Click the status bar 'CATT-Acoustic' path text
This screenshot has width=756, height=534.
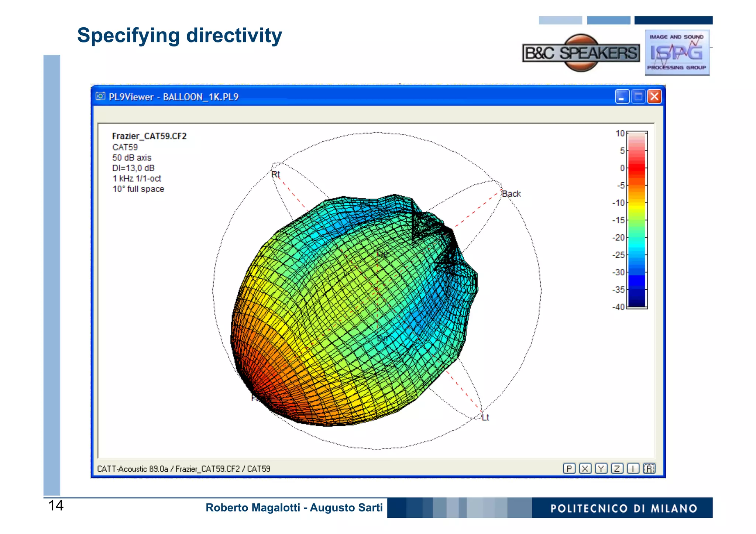point(183,469)
